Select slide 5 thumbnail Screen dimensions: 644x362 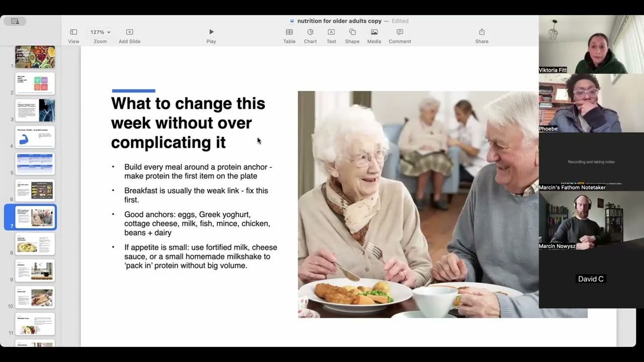click(35, 163)
